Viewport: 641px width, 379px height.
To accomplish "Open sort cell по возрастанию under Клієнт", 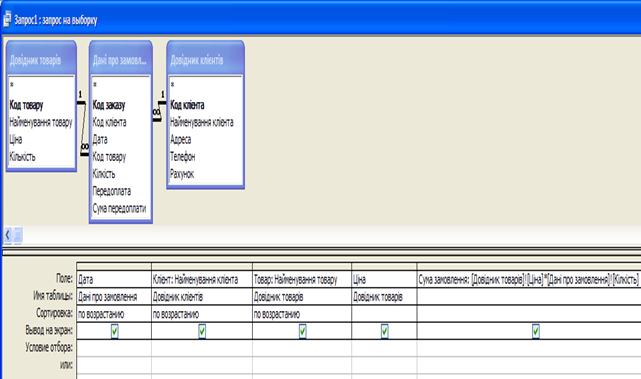I will (x=202, y=314).
